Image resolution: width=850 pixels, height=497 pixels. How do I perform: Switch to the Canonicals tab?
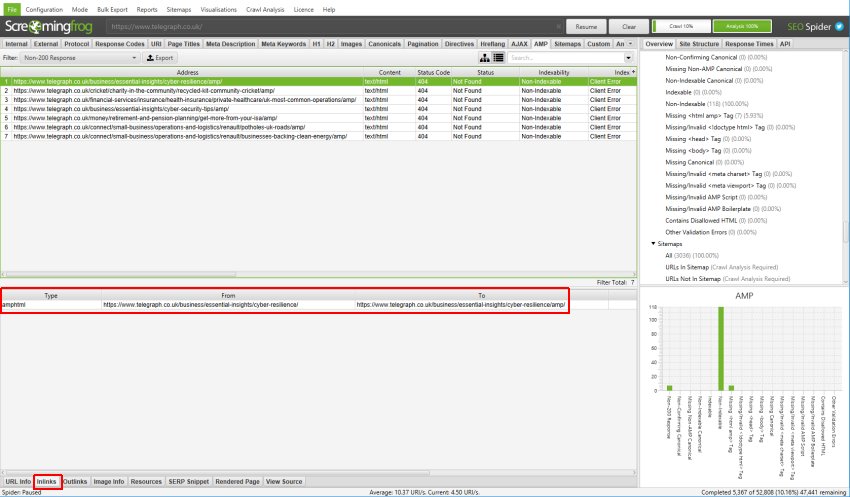coord(384,44)
